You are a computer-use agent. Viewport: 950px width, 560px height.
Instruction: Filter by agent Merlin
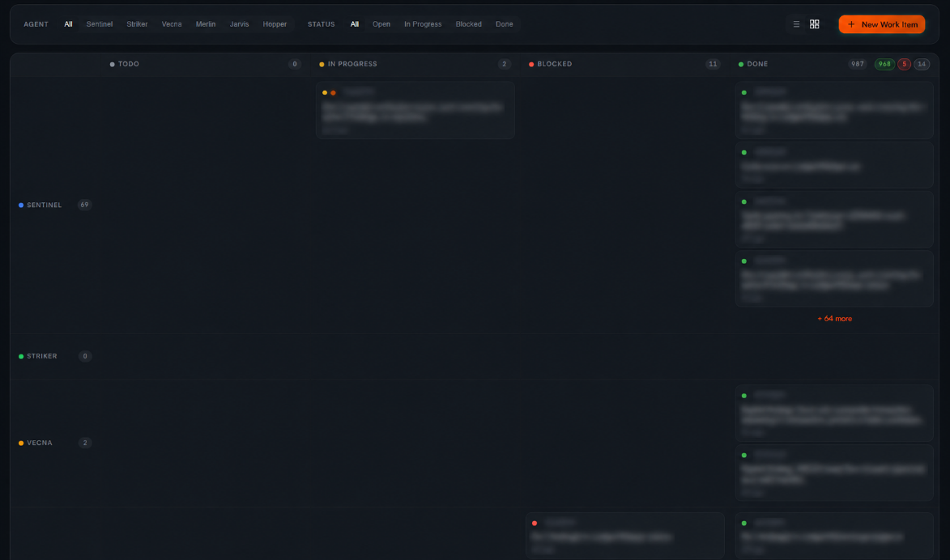click(206, 24)
